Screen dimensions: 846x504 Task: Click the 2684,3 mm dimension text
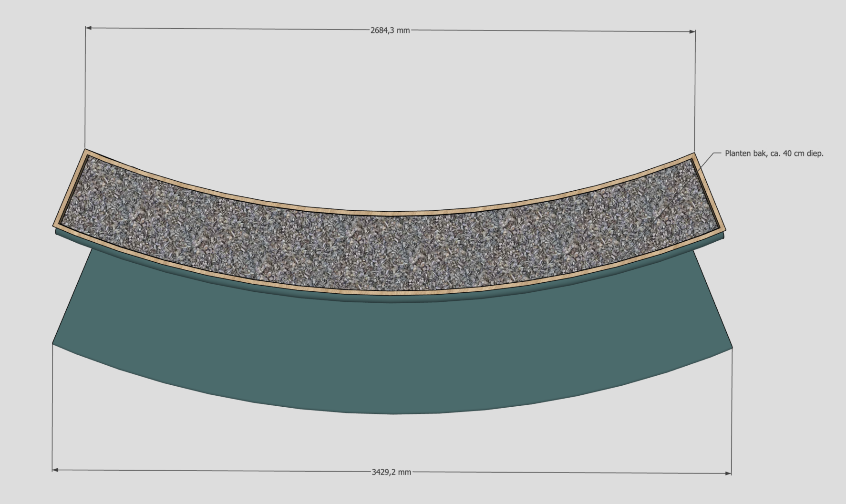(390, 30)
